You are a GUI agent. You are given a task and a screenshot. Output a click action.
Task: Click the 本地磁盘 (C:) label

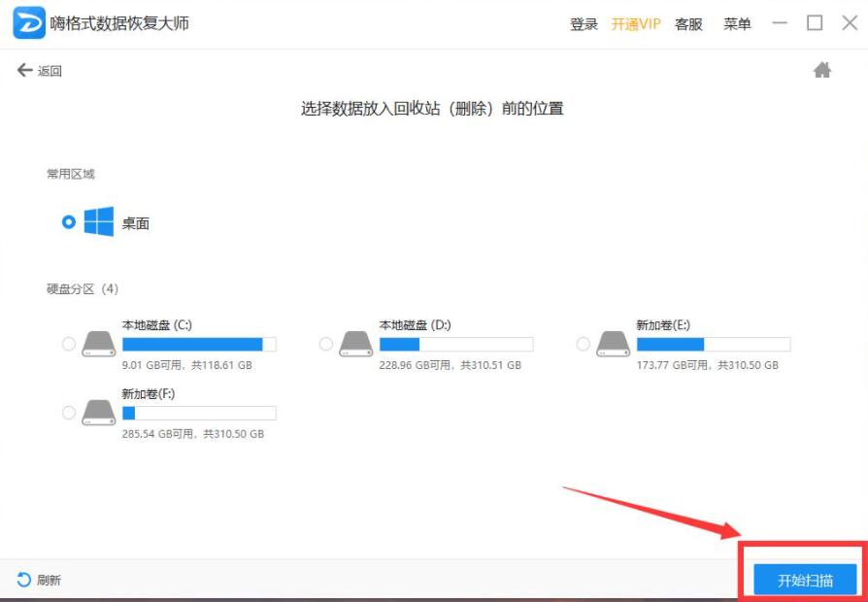pos(156,325)
